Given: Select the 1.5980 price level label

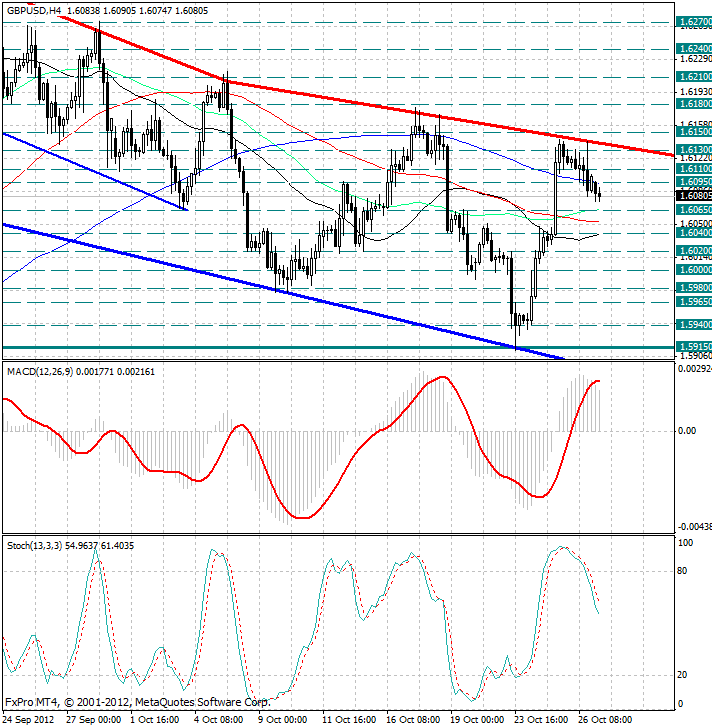Looking at the screenshot, I should [x=694, y=288].
